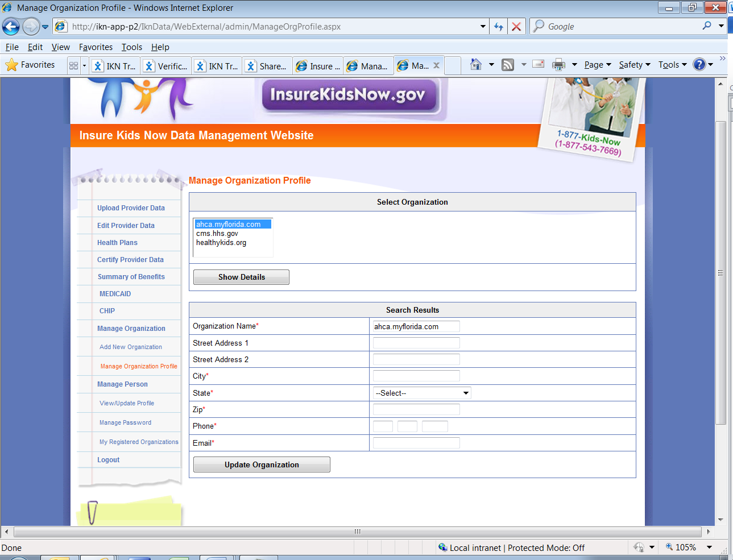Open the Safety dropdown menu

pos(635,65)
